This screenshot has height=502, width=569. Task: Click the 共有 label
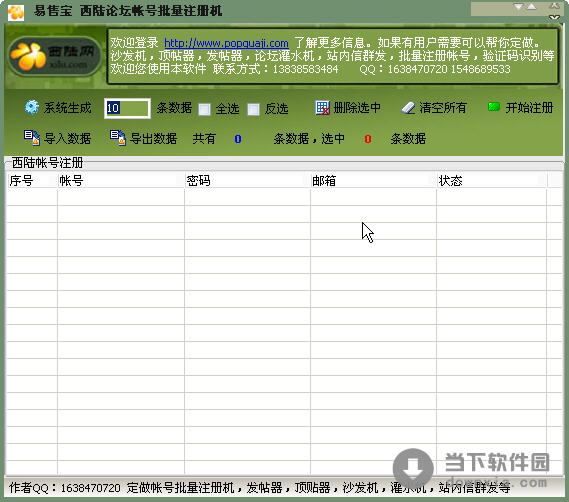[204, 139]
